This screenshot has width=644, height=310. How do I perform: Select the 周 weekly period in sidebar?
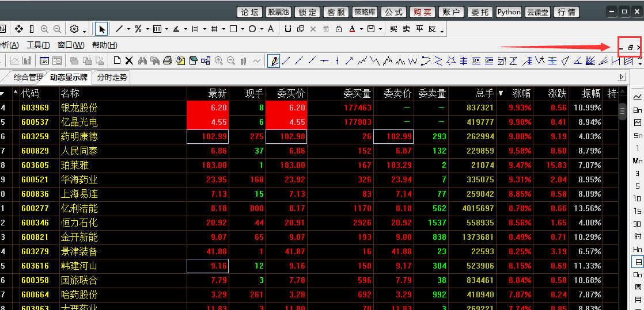click(638, 286)
